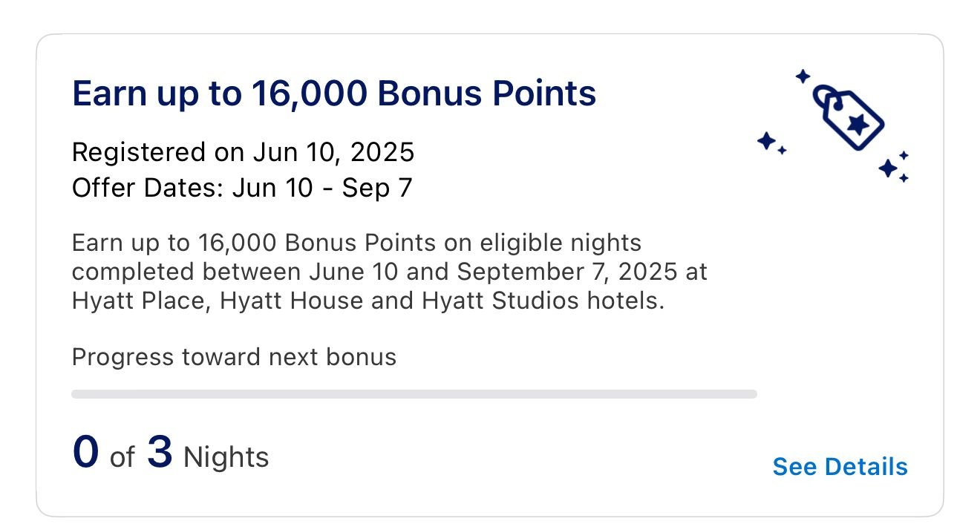Click the 'Nights' label beside the count
The width and height of the screenshot is (980, 524).
pyautogui.click(x=226, y=457)
